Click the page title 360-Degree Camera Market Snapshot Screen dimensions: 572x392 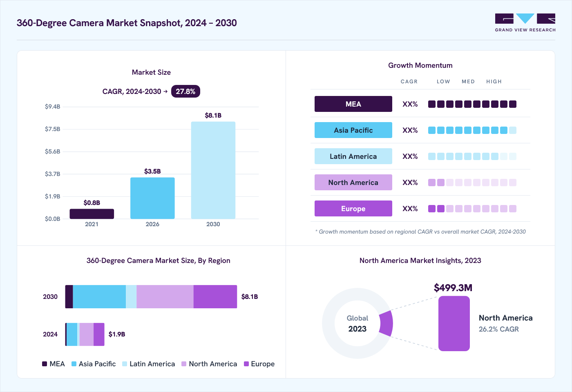click(x=127, y=23)
